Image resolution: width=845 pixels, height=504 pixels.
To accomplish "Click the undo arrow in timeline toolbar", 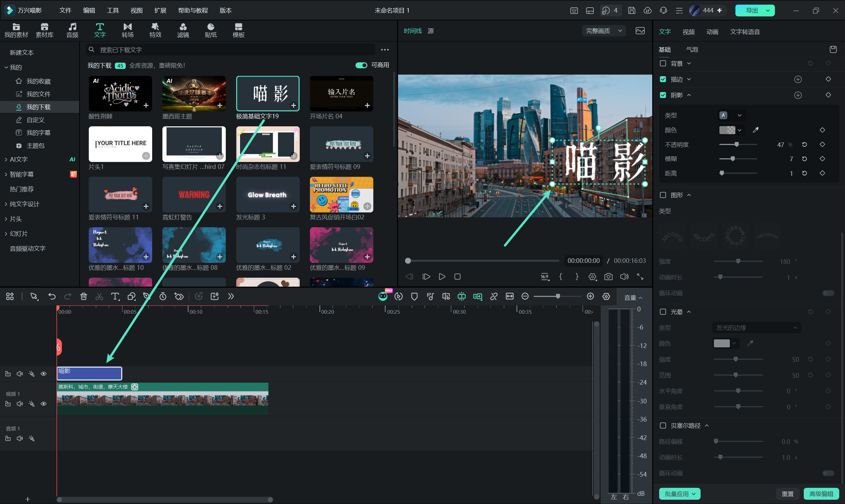I will 51,297.
